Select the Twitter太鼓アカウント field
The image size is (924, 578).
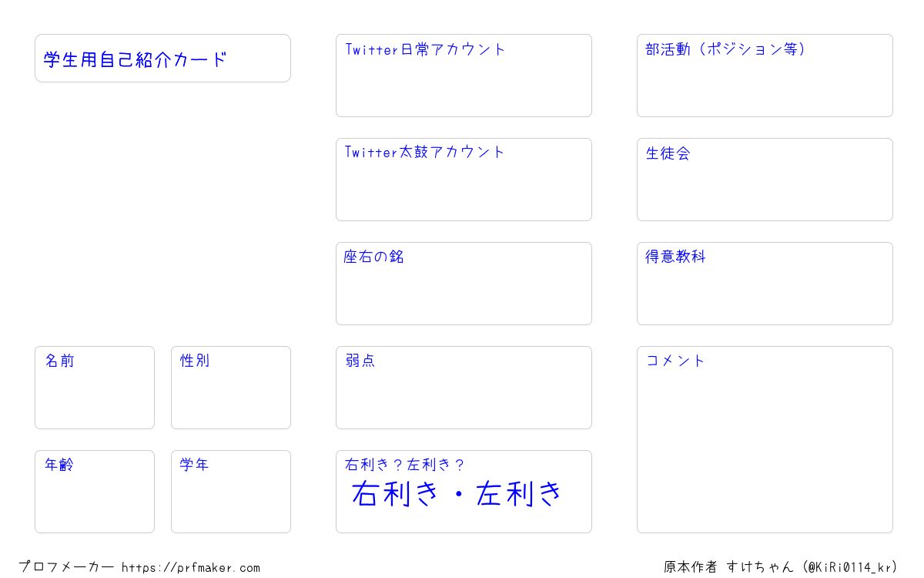464,180
